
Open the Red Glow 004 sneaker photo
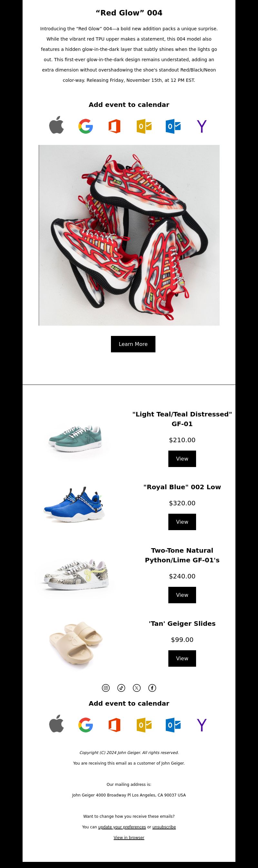coord(129,235)
